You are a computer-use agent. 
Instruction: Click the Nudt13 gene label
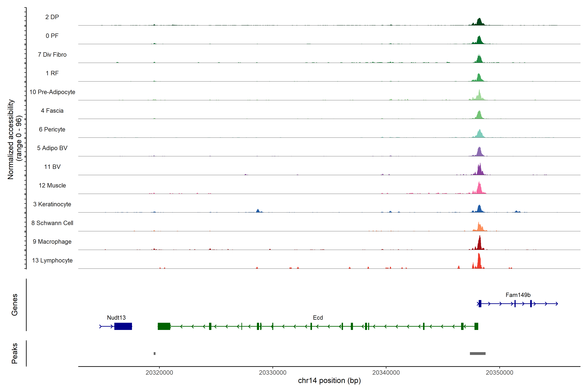tap(116, 318)
